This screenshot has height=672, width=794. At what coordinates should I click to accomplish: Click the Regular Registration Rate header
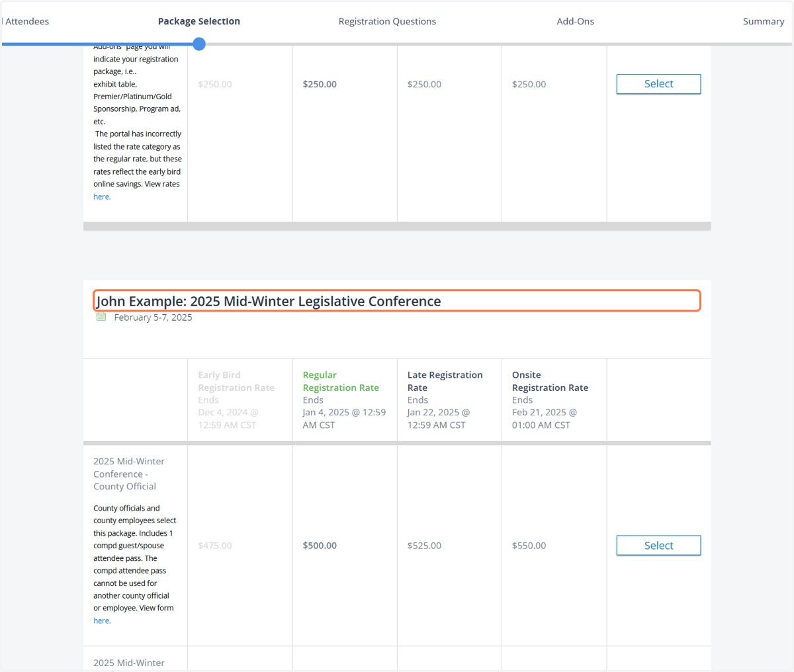tap(341, 381)
